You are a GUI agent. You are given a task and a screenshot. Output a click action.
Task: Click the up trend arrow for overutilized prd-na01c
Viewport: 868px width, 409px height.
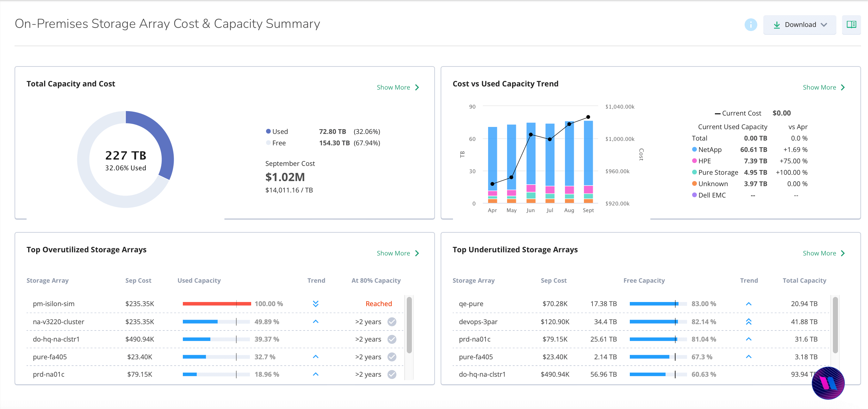pos(315,374)
